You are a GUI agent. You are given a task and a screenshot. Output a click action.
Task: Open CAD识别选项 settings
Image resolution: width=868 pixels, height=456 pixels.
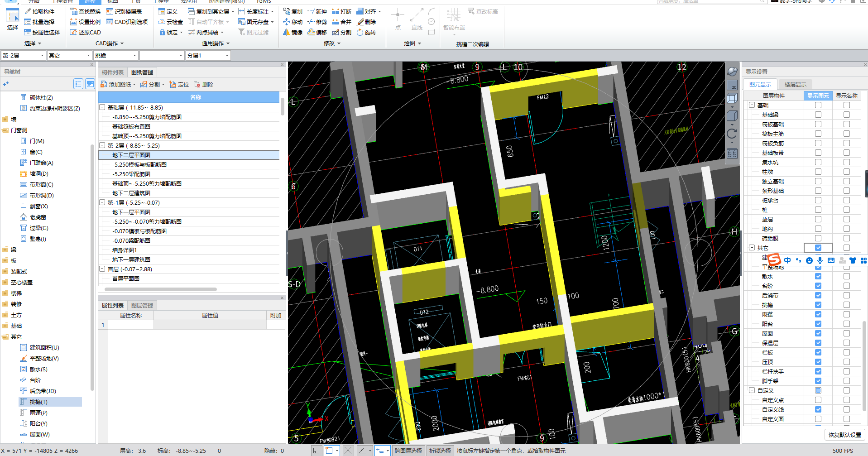pyautogui.click(x=127, y=22)
